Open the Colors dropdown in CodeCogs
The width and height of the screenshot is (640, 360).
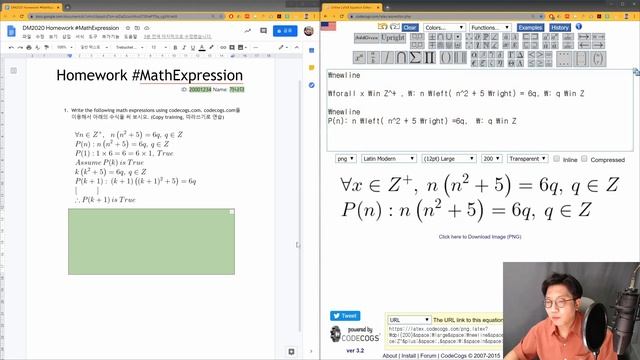point(444,27)
